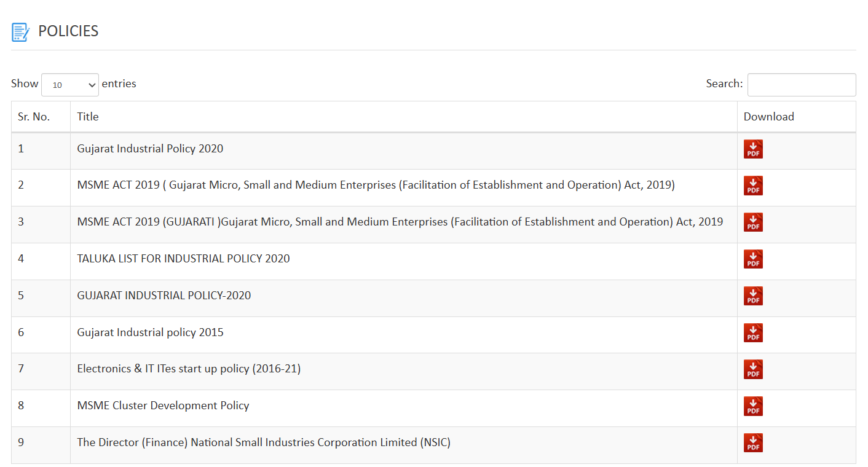868x467 pixels.
Task: Focus the Search input field
Action: [x=801, y=85]
